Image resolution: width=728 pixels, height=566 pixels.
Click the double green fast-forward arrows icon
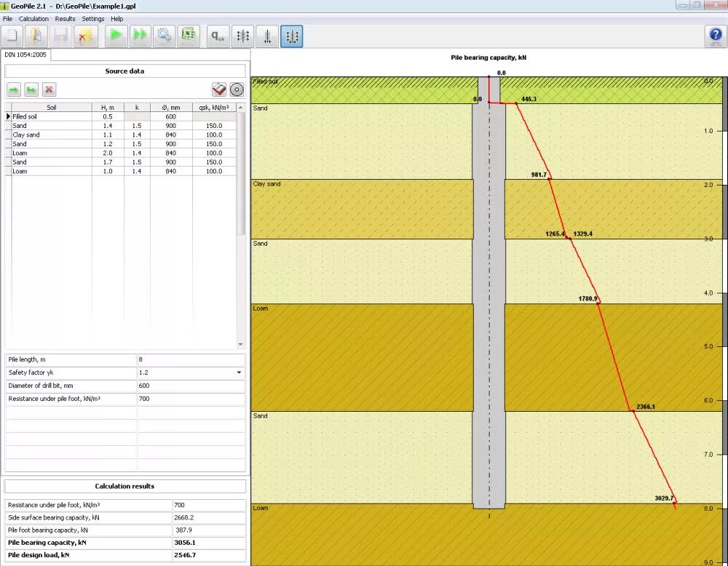[x=140, y=36]
